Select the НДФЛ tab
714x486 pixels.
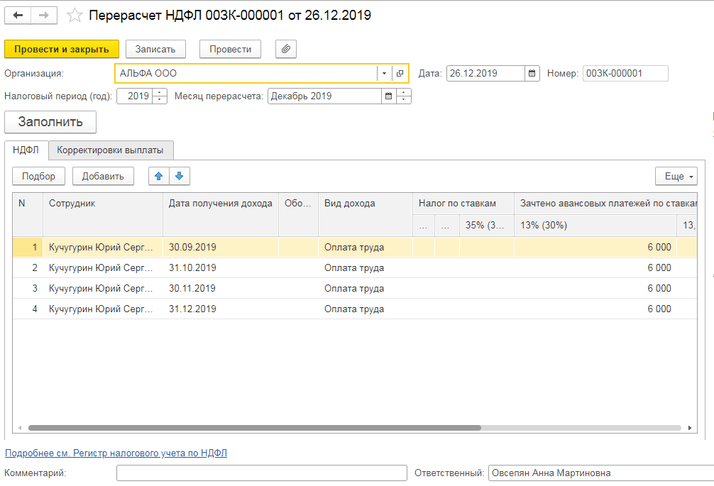coord(26,149)
